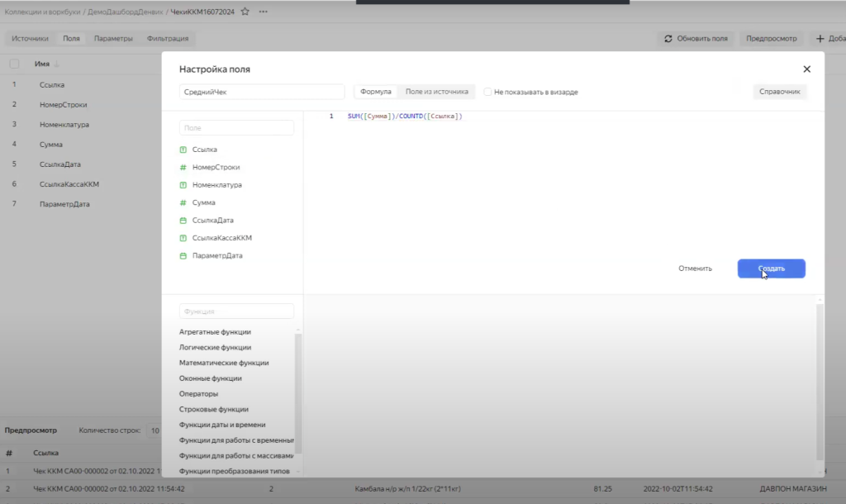Open the Параметры tab
The image size is (846, 504).
point(113,39)
